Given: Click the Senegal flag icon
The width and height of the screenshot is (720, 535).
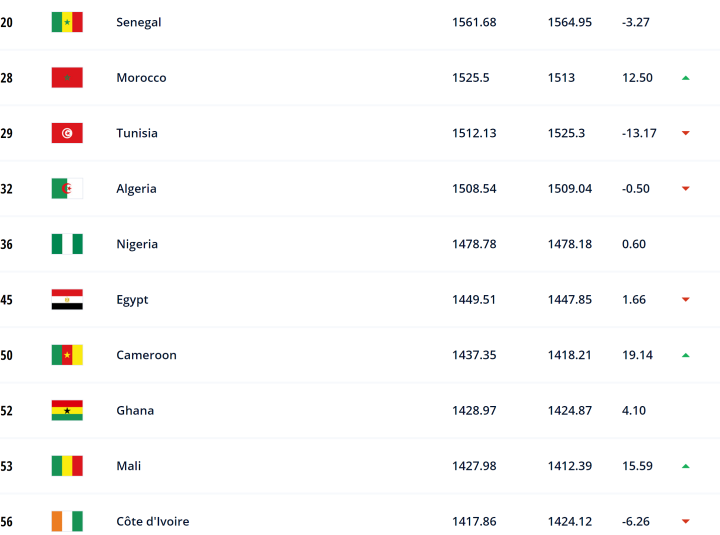Looking at the screenshot, I should [67, 22].
